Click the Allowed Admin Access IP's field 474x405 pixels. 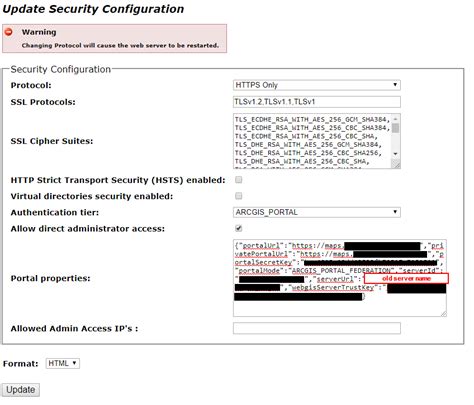pyautogui.click(x=317, y=328)
